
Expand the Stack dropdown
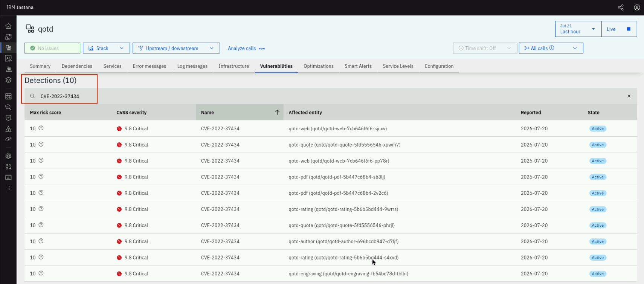[x=106, y=48]
